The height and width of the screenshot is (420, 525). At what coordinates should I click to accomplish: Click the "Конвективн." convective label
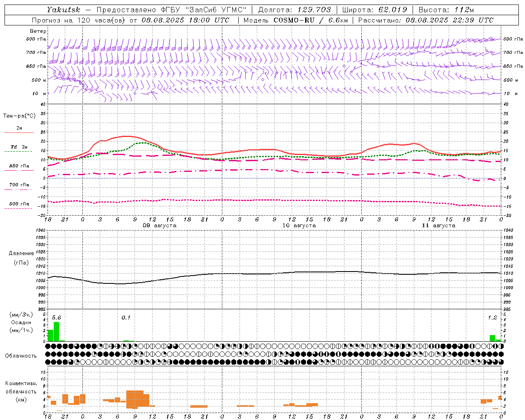coord(21,383)
